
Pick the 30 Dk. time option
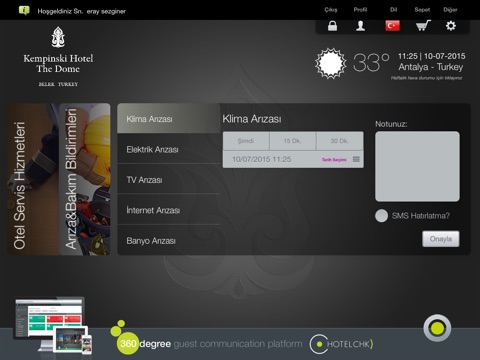point(340,141)
